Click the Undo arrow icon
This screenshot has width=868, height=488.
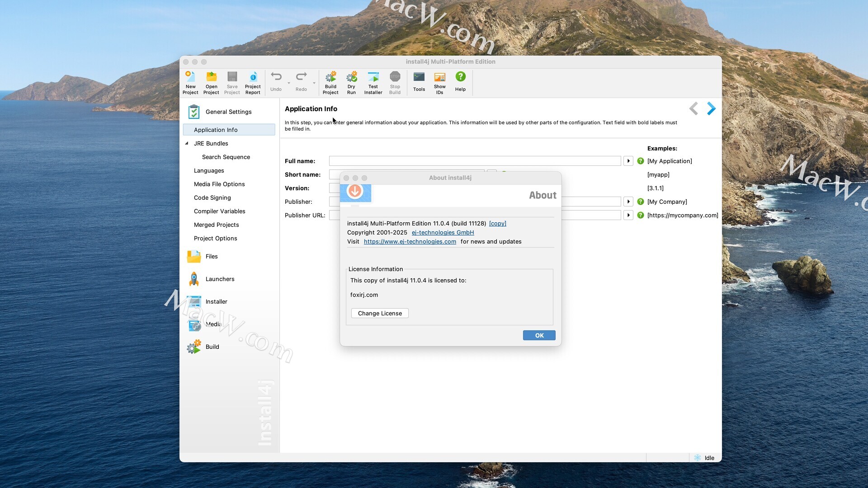(276, 77)
